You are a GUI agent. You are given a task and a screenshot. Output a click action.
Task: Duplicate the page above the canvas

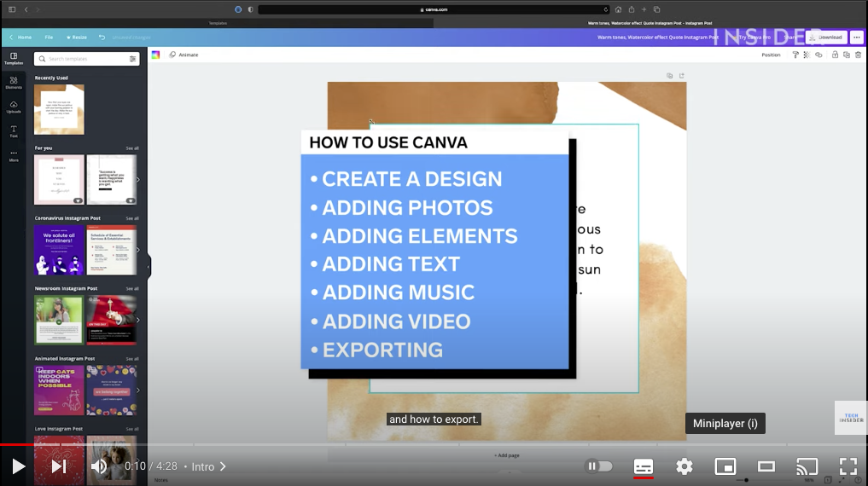670,76
